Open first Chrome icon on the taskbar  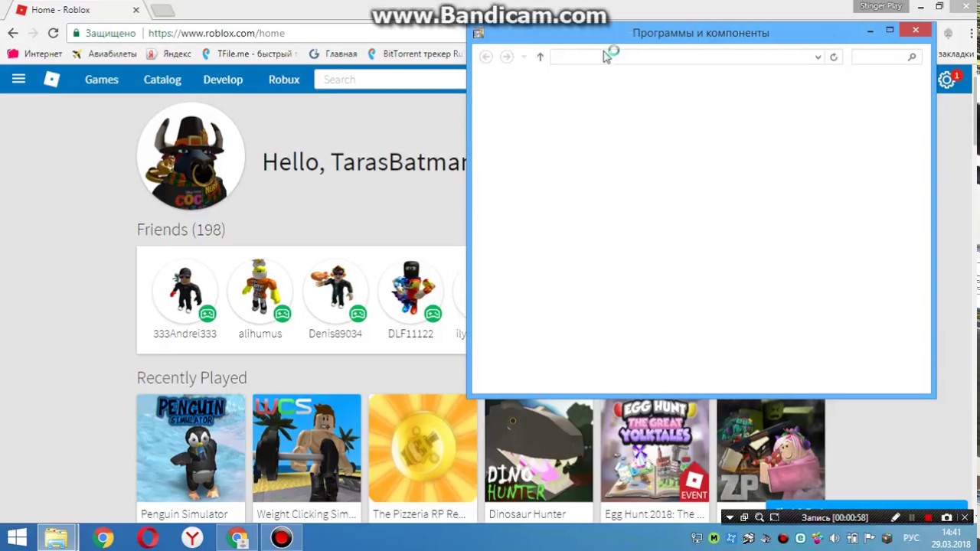[x=103, y=537]
